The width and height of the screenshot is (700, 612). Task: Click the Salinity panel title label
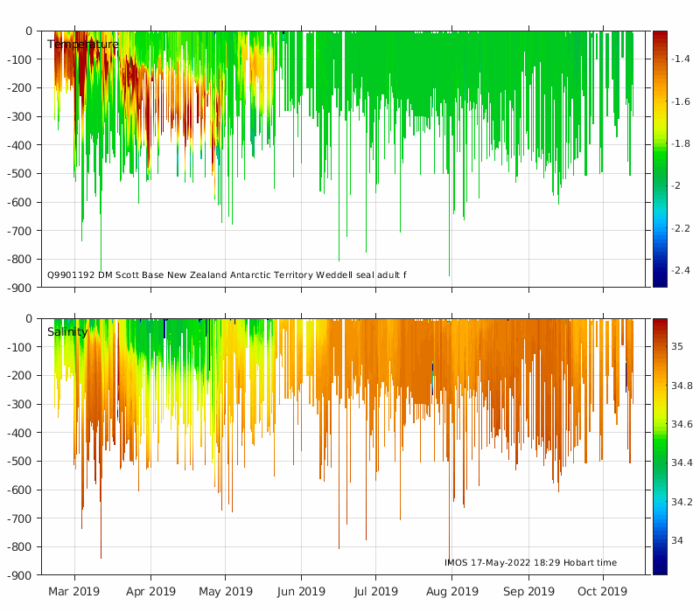67,332
